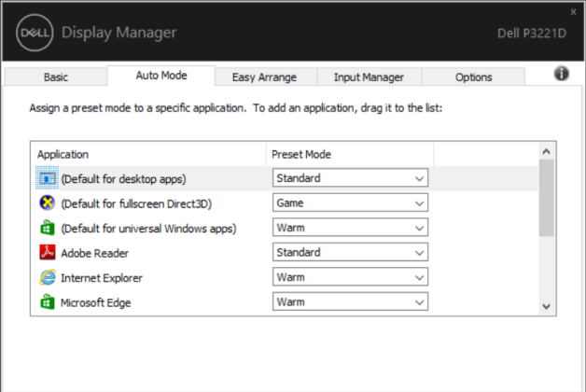Expand Internet Explorer preset mode dropdown

click(x=350, y=277)
